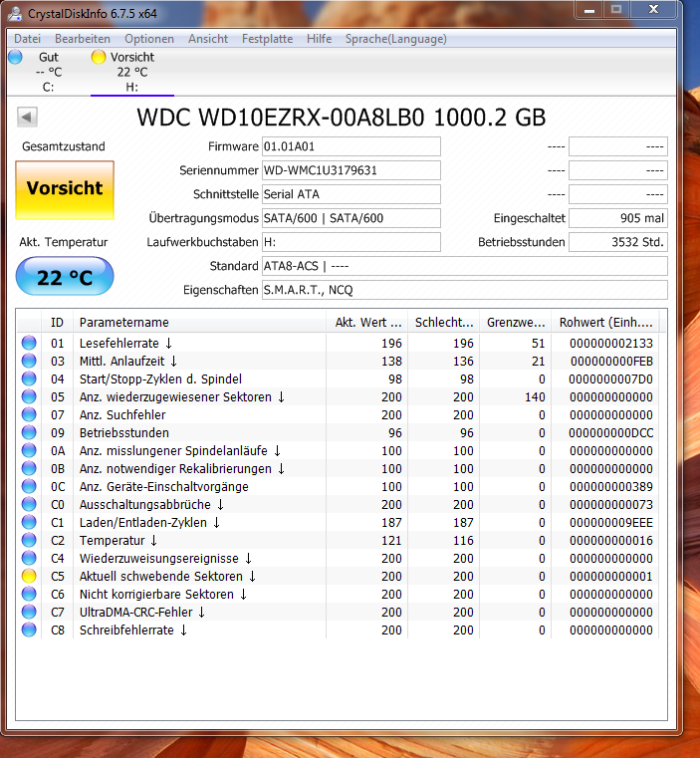Click status icon of Mittl. Anlaufzeit row
The height and width of the screenshot is (758, 700).
coord(29,361)
